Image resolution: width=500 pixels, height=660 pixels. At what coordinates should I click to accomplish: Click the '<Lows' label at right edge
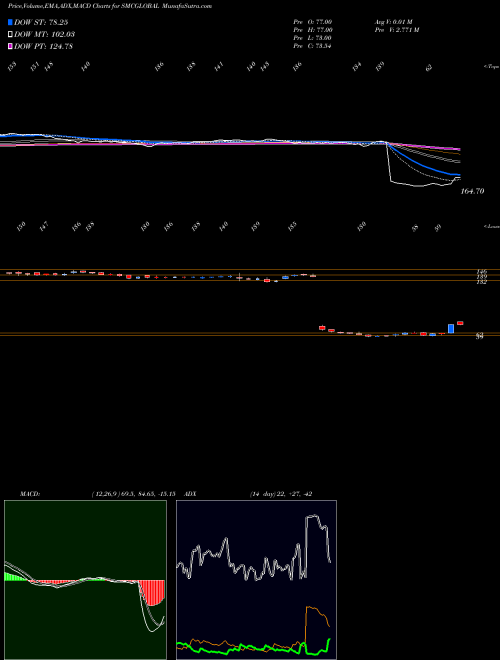491,226
